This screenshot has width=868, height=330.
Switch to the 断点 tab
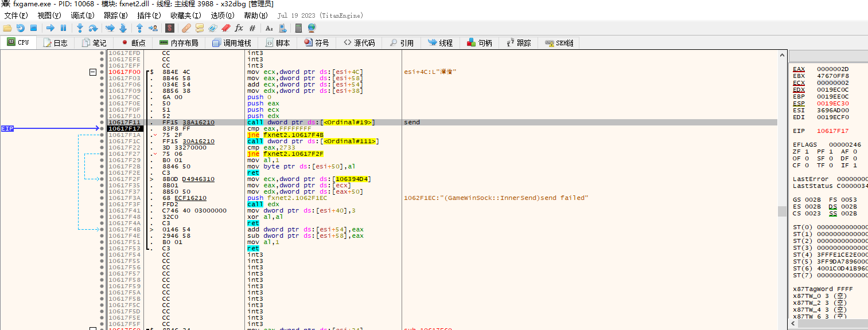tap(133, 42)
